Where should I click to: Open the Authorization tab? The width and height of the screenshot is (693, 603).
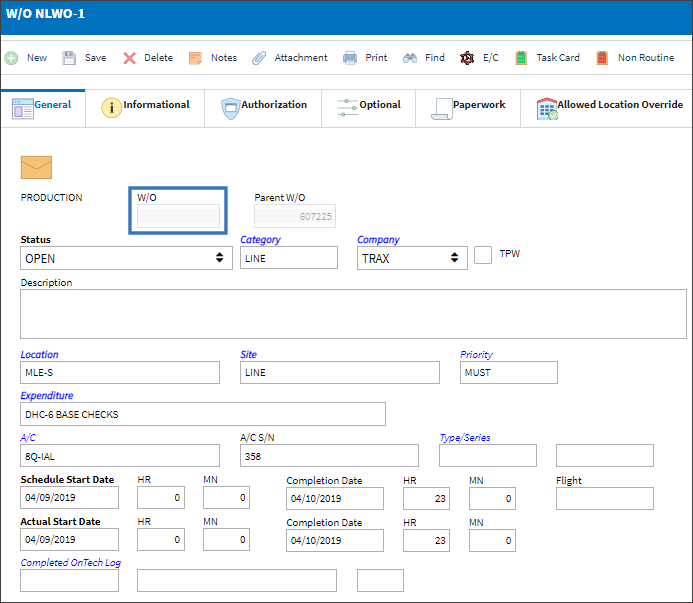pyautogui.click(x=263, y=108)
